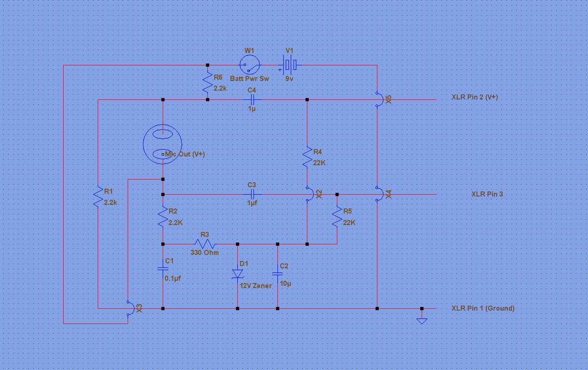
Task: Select the R4 22K resistor symbol
Action: click(307, 157)
